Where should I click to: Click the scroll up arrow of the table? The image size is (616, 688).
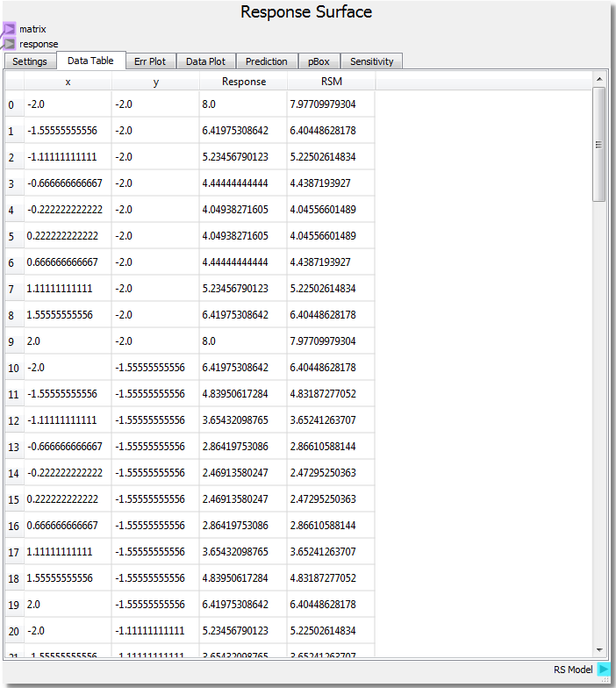pos(599,79)
